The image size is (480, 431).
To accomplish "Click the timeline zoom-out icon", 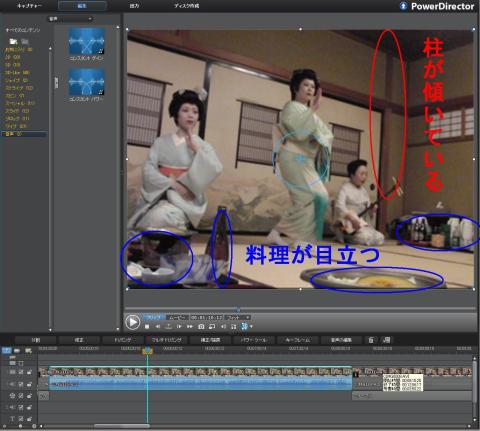I will (x=4, y=426).
